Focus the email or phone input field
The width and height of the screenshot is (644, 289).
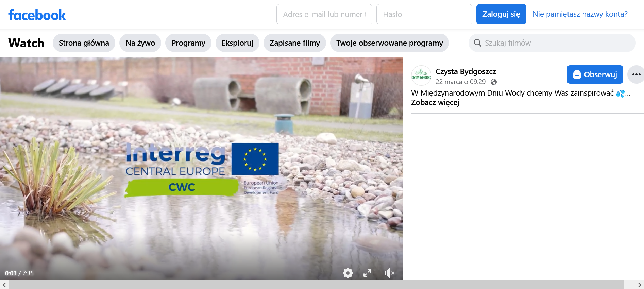tap(324, 14)
